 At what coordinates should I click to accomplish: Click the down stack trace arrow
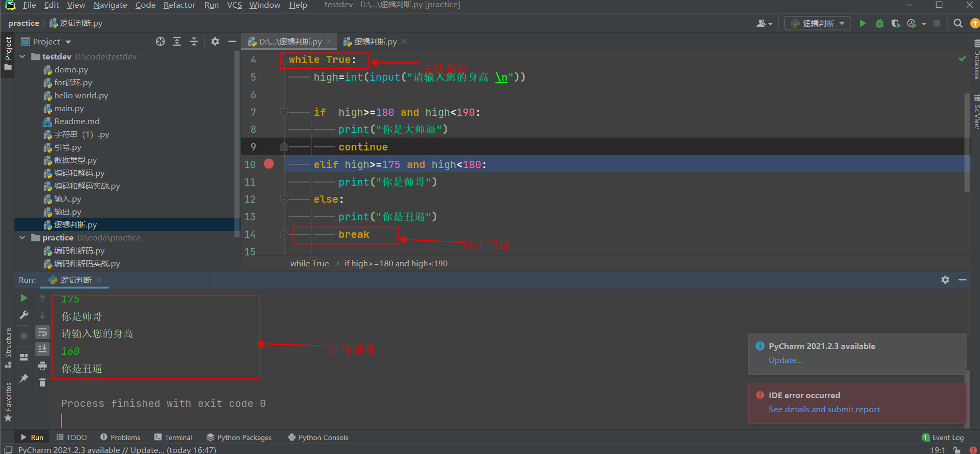42,315
